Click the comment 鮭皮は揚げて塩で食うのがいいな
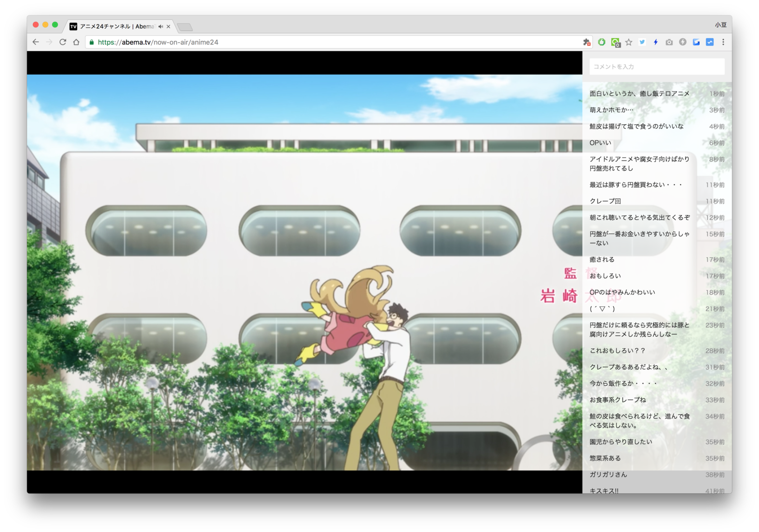The image size is (759, 532). tap(636, 126)
